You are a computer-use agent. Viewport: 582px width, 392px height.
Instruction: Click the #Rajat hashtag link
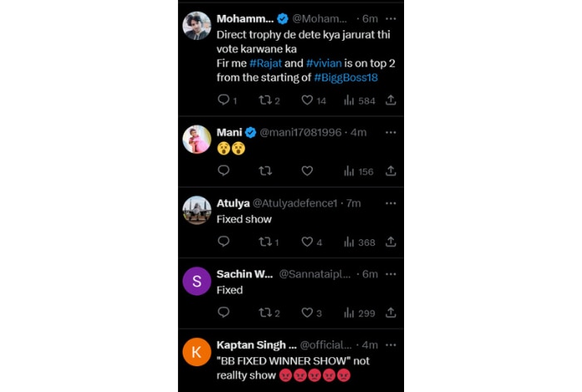(x=266, y=63)
